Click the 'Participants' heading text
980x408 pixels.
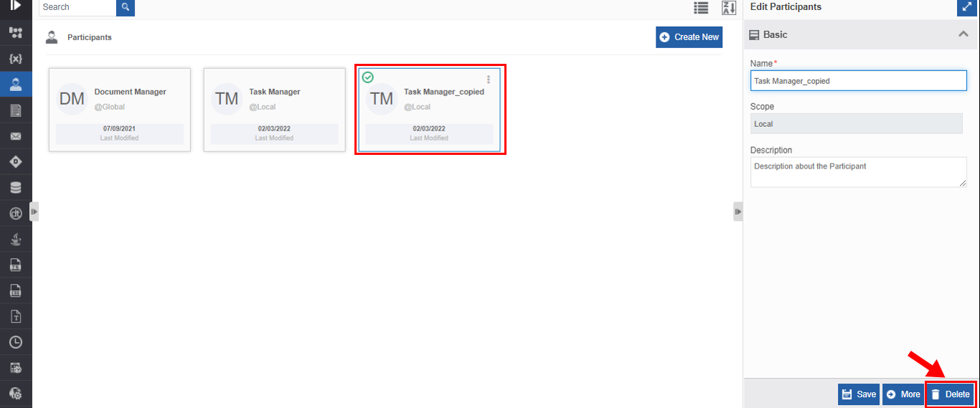coord(90,37)
